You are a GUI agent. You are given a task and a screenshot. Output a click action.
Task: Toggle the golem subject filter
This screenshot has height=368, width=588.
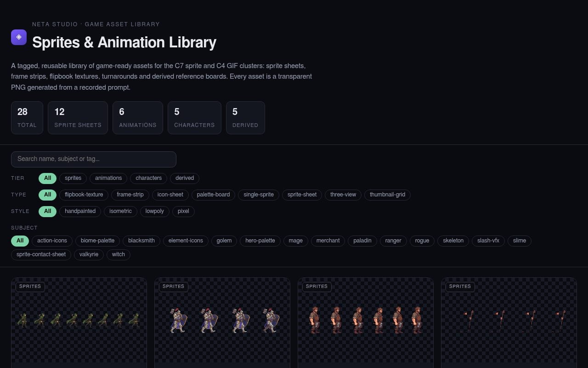tap(224, 241)
